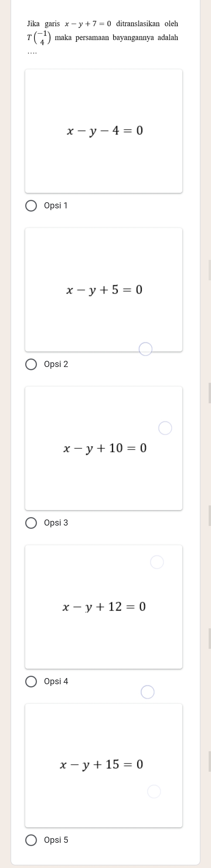Click the 'Opsi 4' label text

pos(56,681)
